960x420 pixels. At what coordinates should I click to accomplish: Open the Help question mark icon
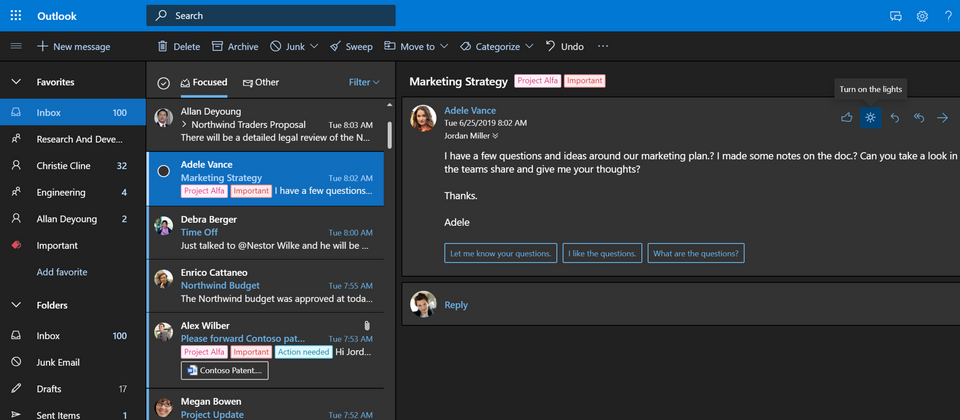pos(948,16)
